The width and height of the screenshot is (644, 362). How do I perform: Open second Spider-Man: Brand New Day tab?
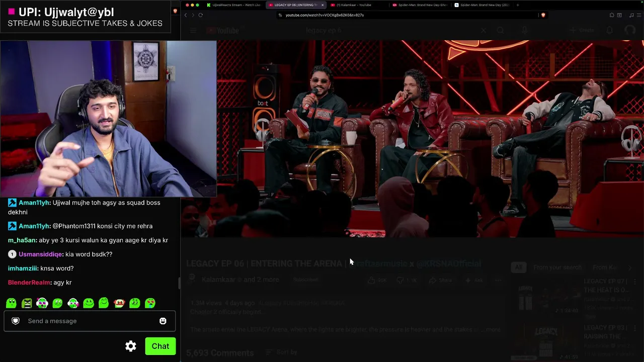point(481,5)
